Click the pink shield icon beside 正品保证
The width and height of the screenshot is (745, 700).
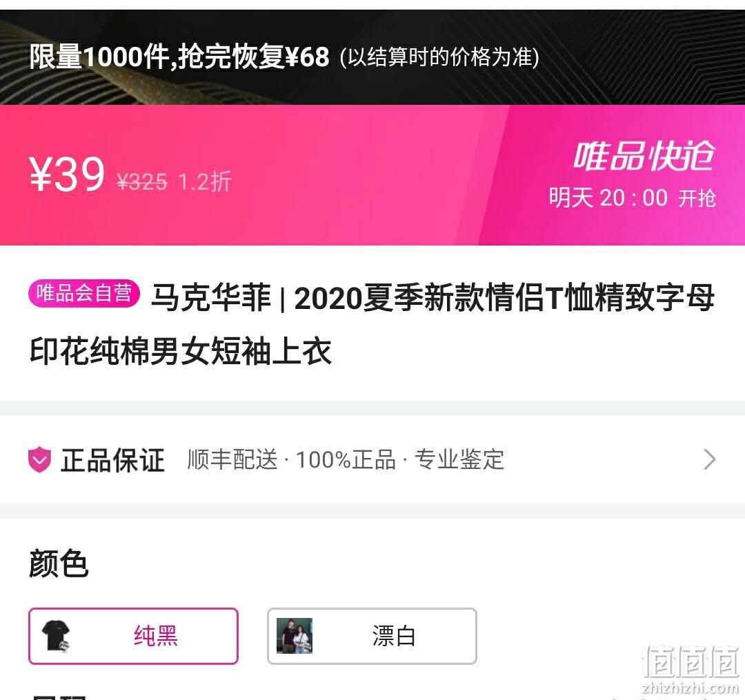coord(39,459)
